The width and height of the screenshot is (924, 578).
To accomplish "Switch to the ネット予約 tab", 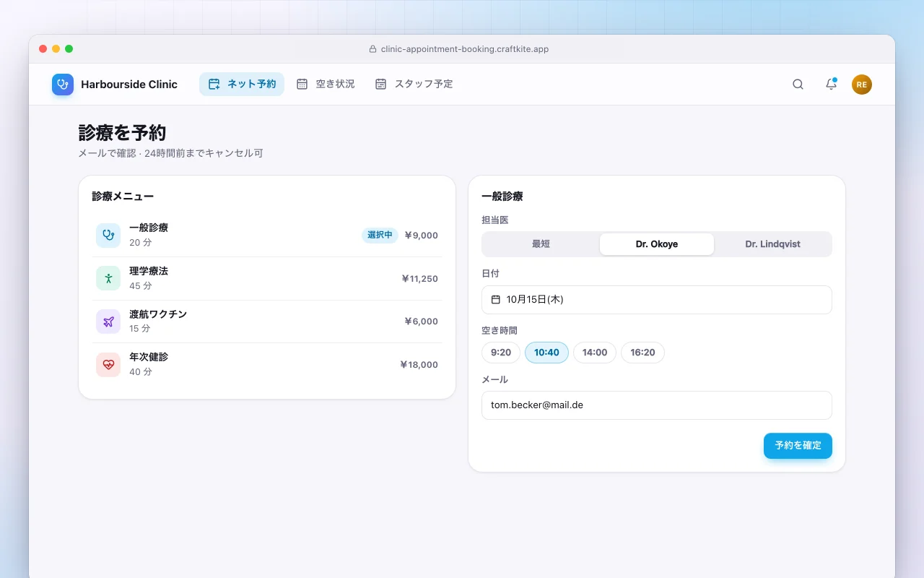I will 242,84.
